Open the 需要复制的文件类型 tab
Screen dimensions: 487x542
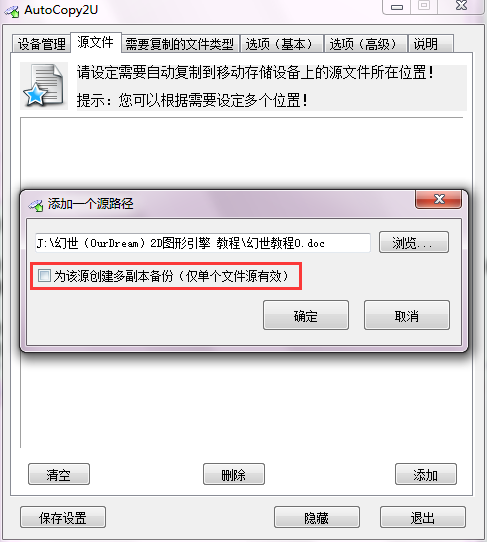pyautogui.click(x=179, y=44)
